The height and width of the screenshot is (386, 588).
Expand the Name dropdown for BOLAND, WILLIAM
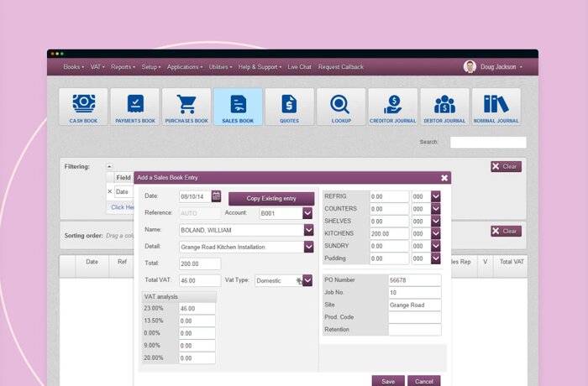pos(307,230)
